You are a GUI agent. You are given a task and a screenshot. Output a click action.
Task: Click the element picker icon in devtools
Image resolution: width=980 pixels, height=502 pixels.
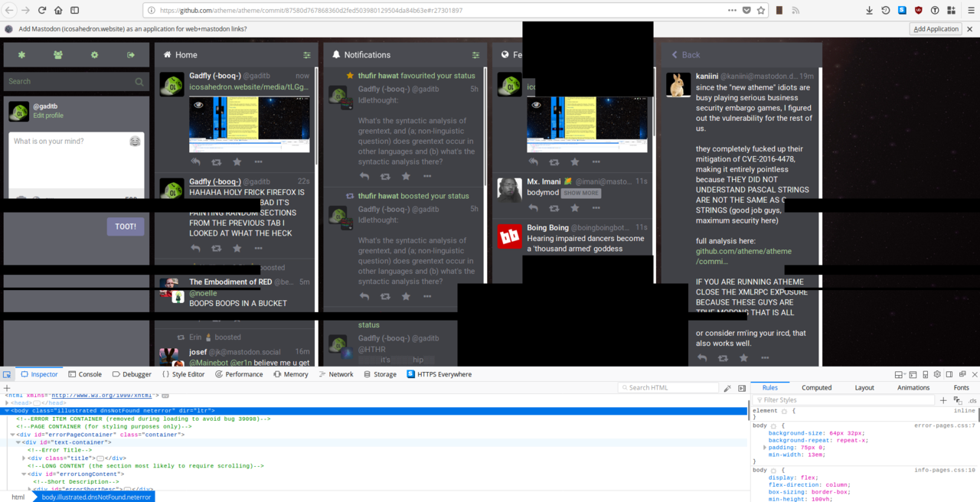7,375
